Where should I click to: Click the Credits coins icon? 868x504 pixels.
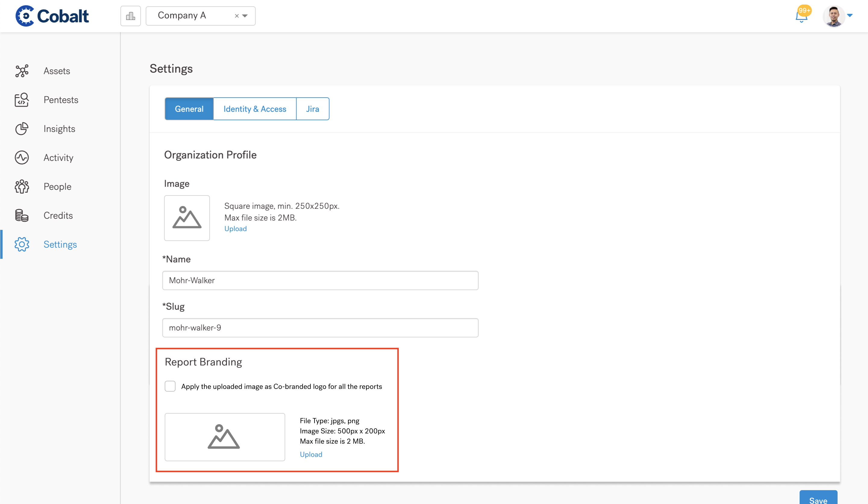[x=22, y=216]
